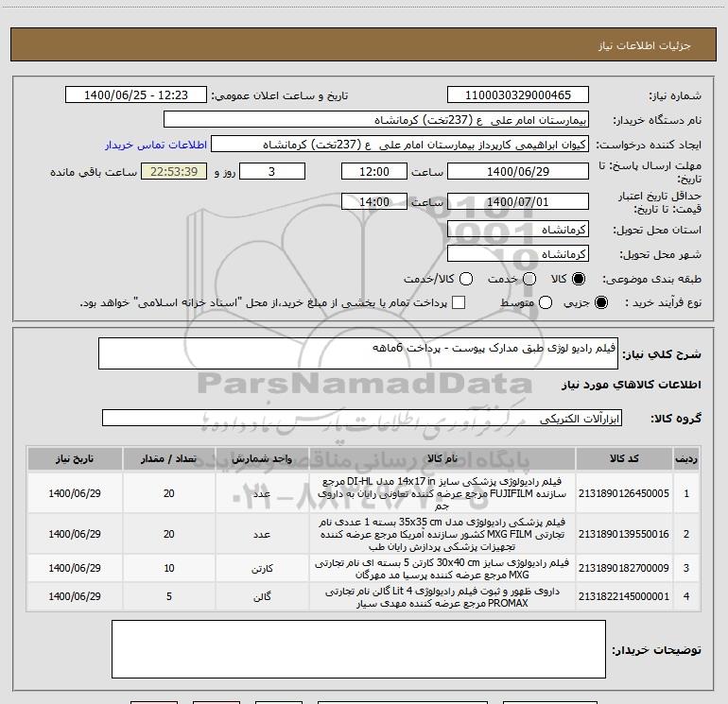The image size is (728, 704).
Task: Click the واحد شمارش column header
Action: pos(262,459)
